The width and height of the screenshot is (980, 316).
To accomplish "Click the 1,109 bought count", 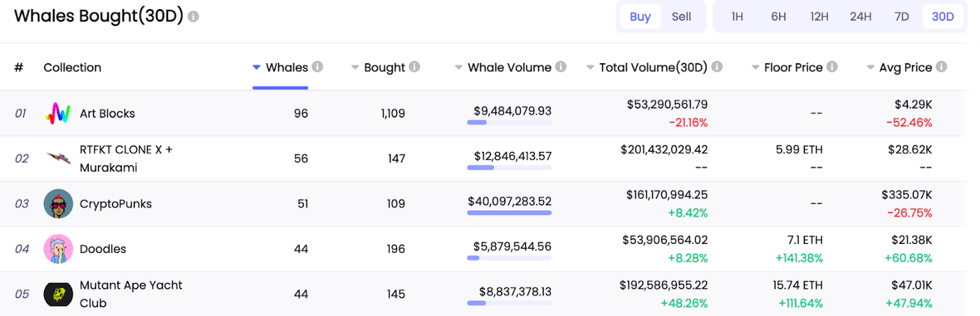I will [392, 114].
